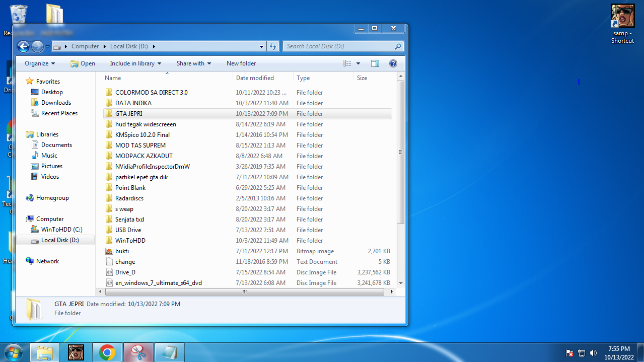Select the MODPACK AZKADUT folder icon
The height and width of the screenshot is (362, 644).
click(x=109, y=156)
